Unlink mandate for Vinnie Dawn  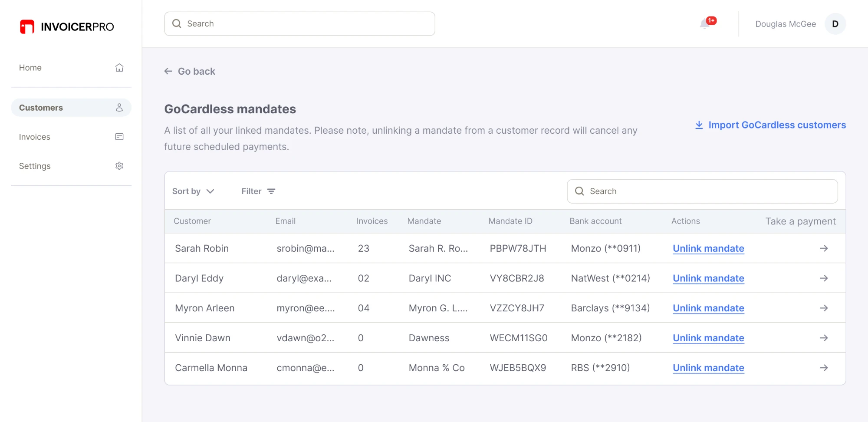[708, 338]
